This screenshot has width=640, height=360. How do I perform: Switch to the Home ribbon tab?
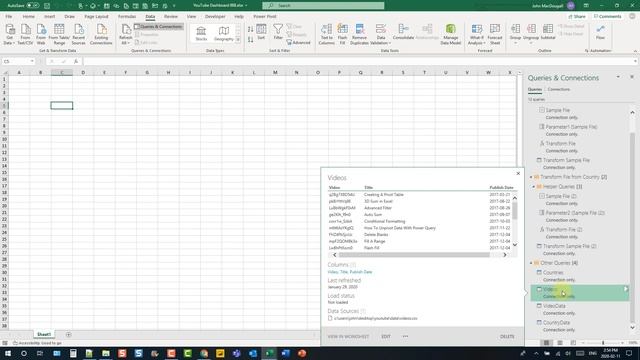29,16
